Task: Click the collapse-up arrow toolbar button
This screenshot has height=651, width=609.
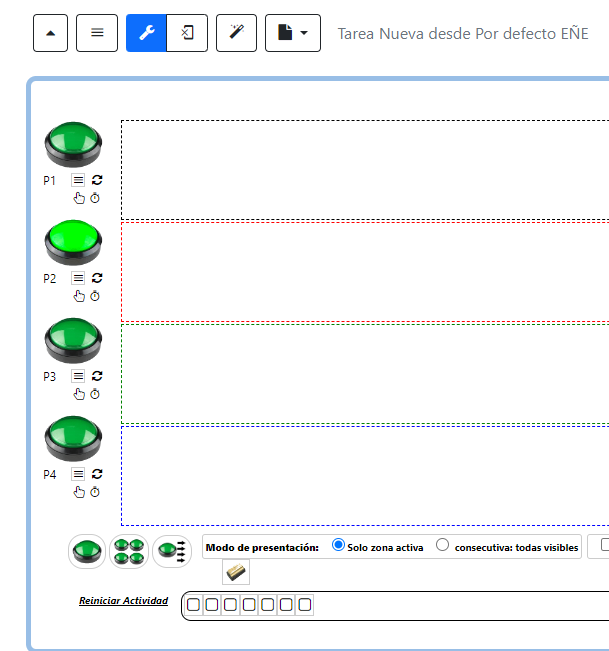Action: (50, 33)
